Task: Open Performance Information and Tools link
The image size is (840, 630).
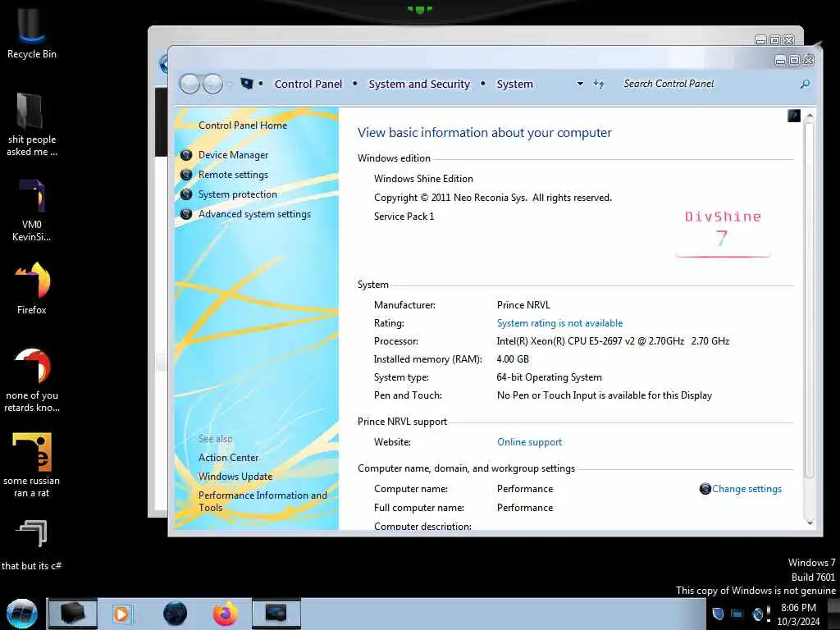Action: point(262,501)
